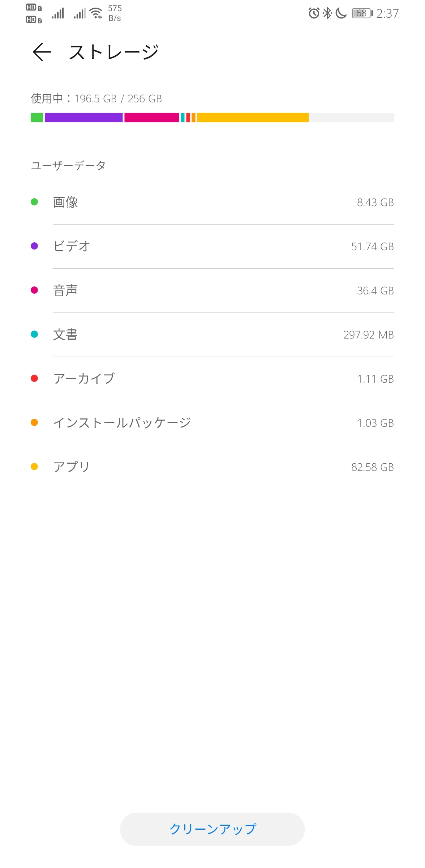Screen dimensions: 425x868
Task: Tap the Wi-Fi signal icon
Action: pyautogui.click(x=96, y=13)
